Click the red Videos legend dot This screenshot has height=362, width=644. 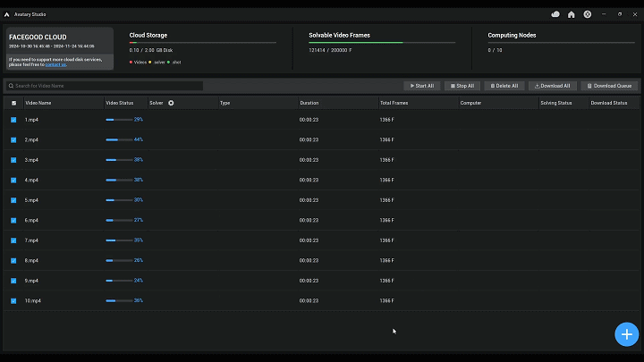[131, 63]
